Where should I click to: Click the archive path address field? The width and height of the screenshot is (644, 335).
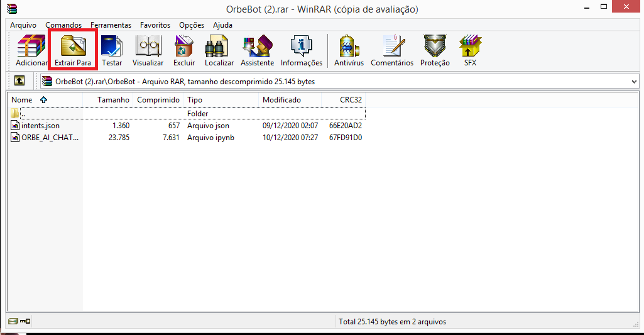340,81
